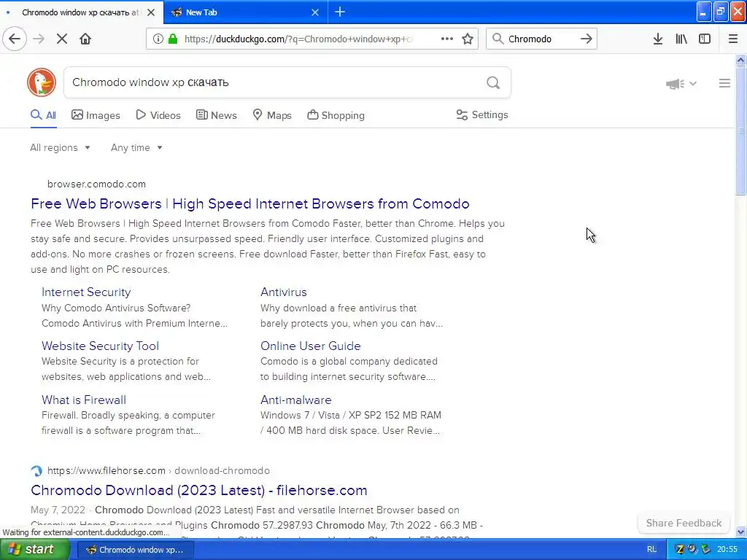Select the Chromodo window xp tab

(80, 12)
